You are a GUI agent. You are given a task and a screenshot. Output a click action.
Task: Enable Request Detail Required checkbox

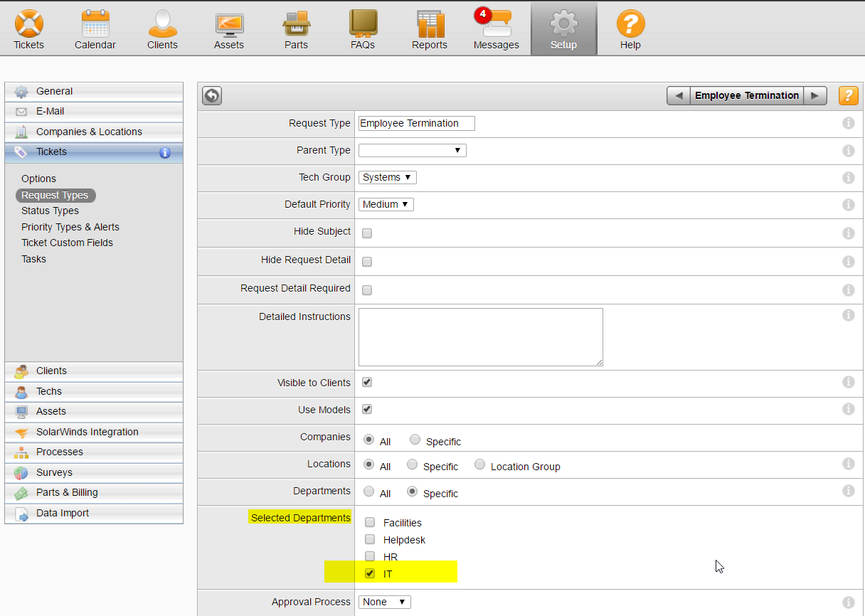(367, 290)
